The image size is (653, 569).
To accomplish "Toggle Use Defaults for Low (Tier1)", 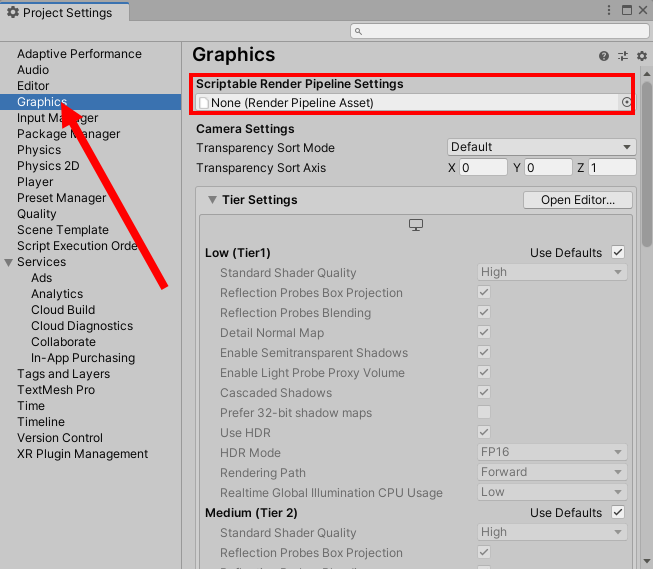I will click(618, 252).
